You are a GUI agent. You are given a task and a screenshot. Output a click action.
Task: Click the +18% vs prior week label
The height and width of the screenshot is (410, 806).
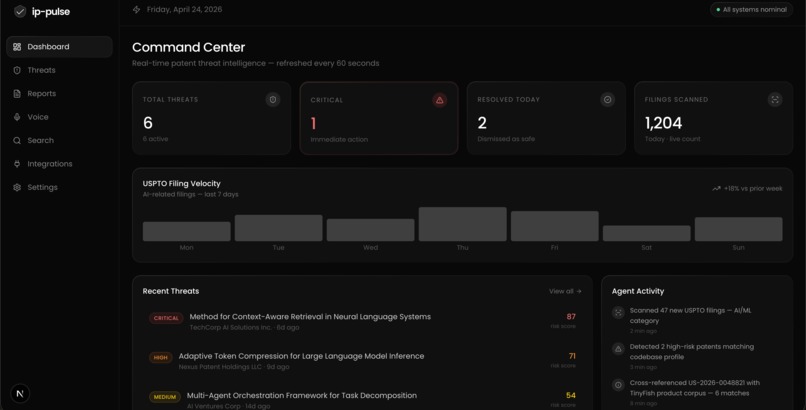click(753, 189)
